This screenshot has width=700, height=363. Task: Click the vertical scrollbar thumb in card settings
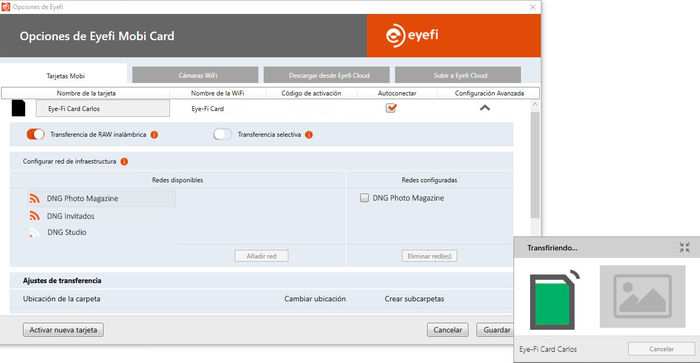click(535, 165)
